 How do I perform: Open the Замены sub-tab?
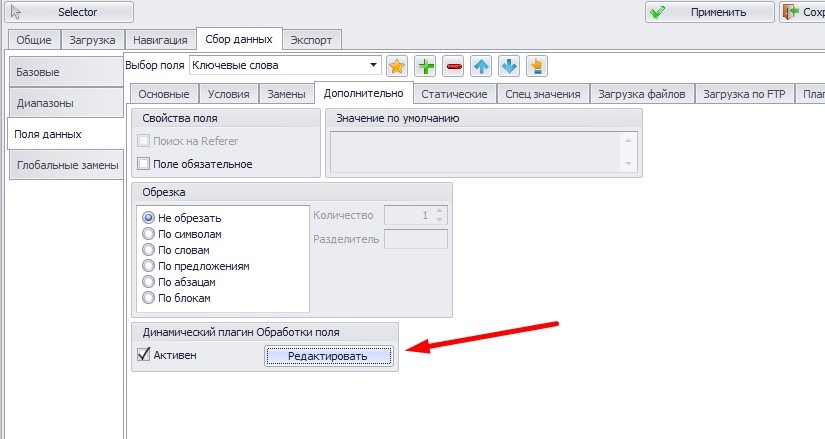tap(286, 94)
